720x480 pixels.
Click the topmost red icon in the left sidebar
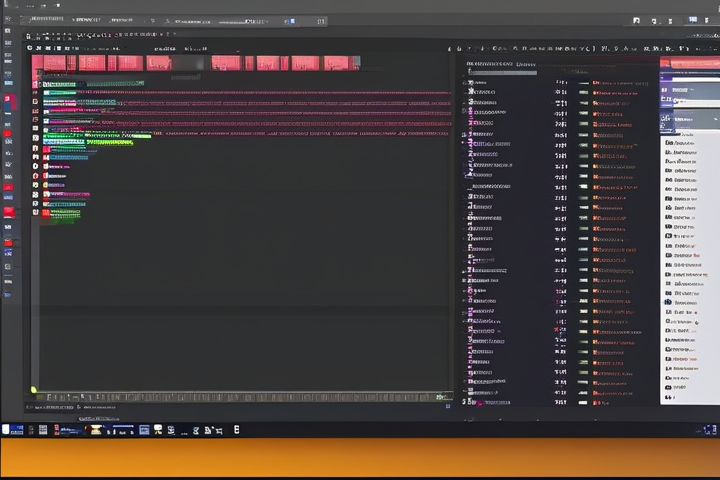8,99
